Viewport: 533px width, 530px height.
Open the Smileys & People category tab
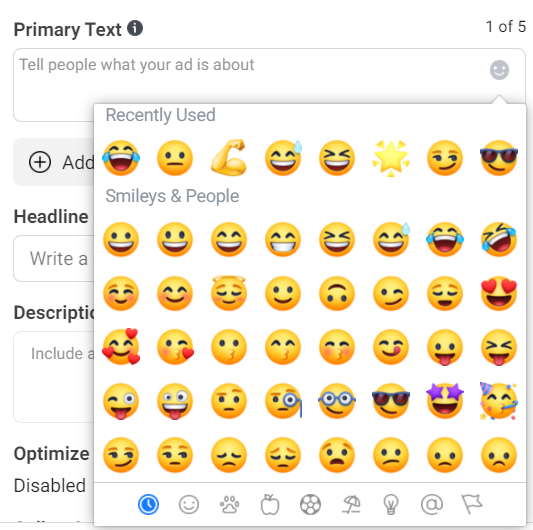[189, 505]
